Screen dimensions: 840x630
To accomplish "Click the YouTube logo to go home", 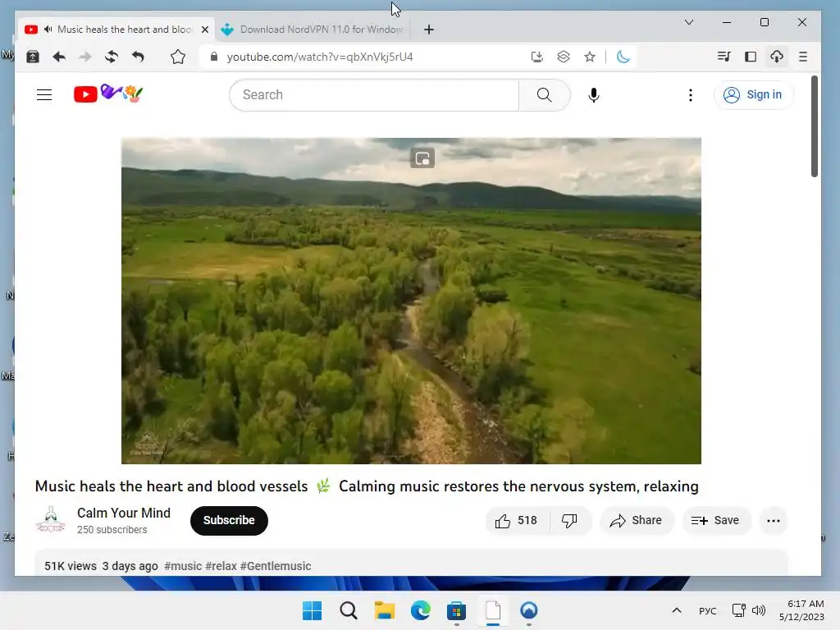I will [x=108, y=94].
